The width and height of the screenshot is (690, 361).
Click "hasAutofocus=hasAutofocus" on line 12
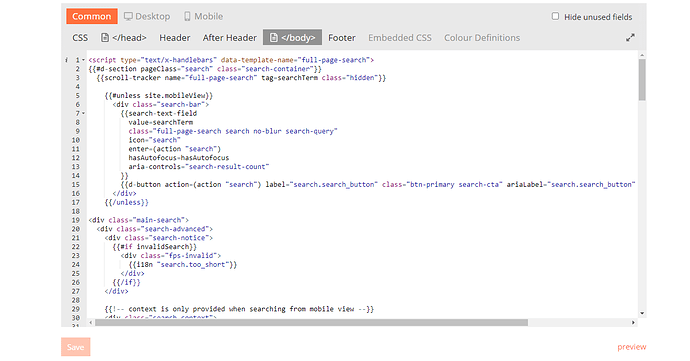coord(179,158)
